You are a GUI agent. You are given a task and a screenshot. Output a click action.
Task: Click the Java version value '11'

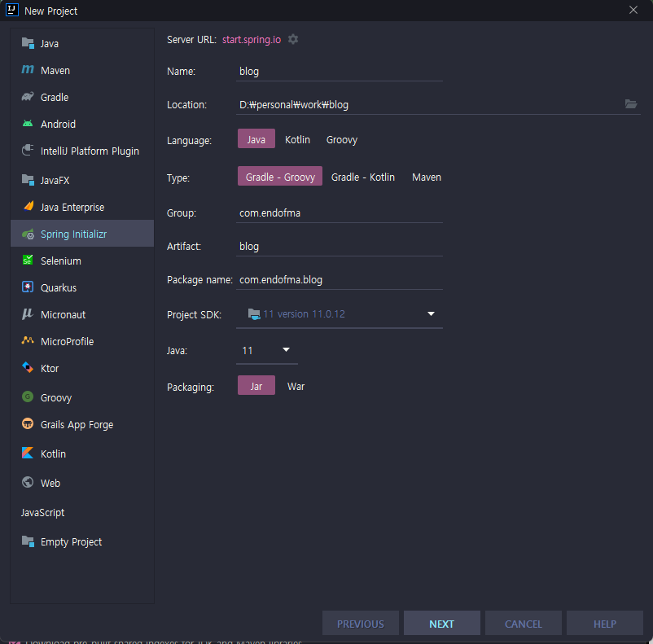pyautogui.click(x=248, y=350)
